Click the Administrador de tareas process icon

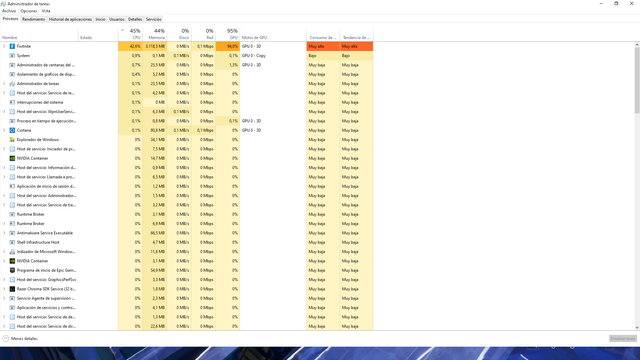point(12,84)
